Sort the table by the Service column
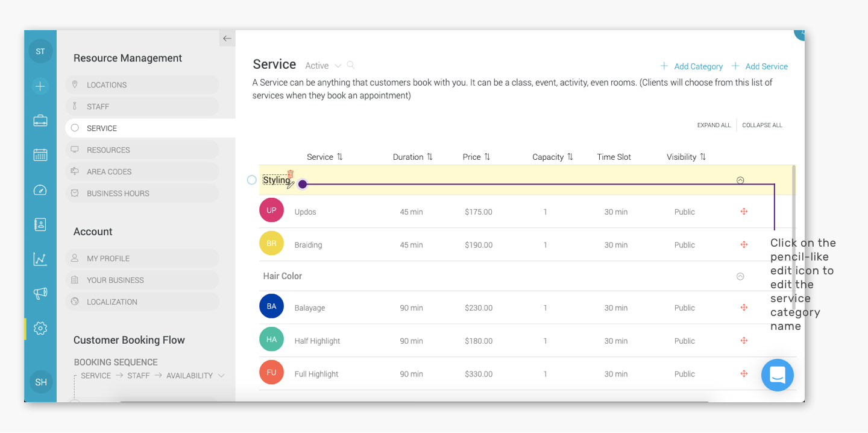The width and height of the screenshot is (868, 433). 325,157
